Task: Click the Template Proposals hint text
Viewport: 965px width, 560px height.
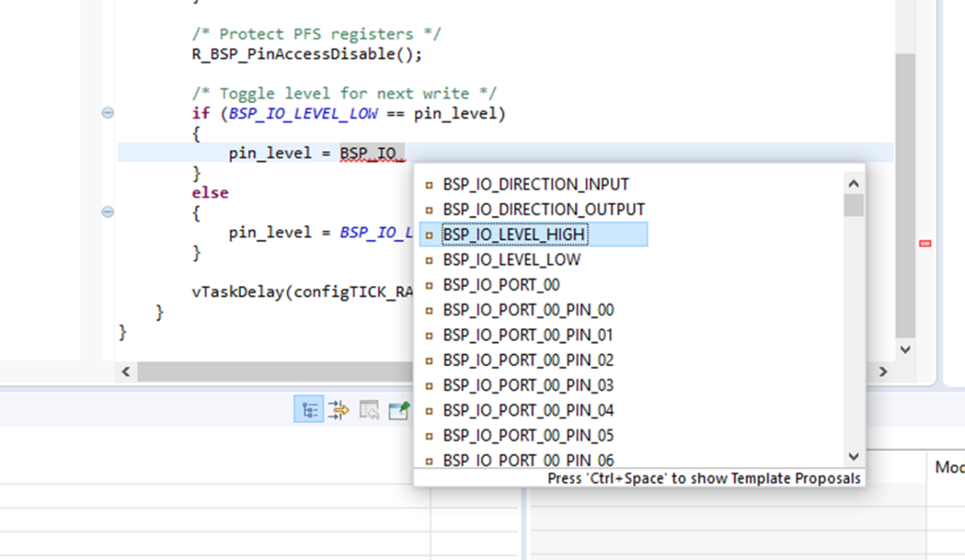Action: 704,478
